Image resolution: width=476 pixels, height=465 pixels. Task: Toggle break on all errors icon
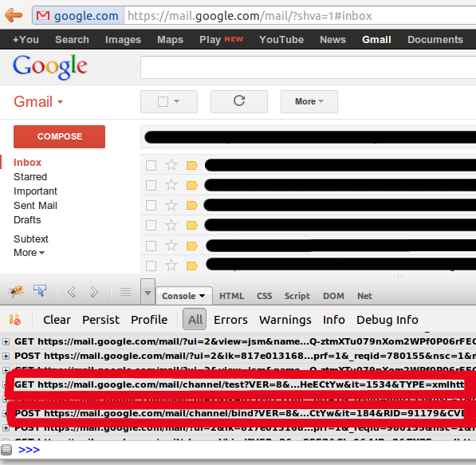click(x=14, y=320)
